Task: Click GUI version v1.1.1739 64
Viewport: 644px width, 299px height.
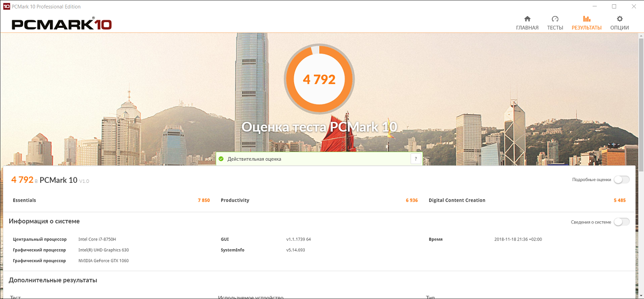Action: (x=298, y=240)
